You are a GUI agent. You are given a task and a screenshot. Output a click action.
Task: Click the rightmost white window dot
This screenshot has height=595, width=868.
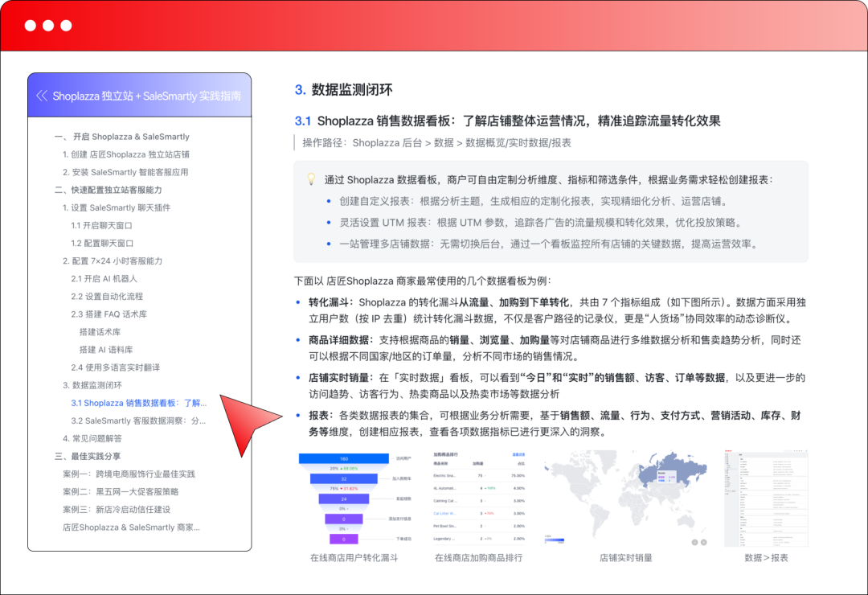(x=66, y=26)
